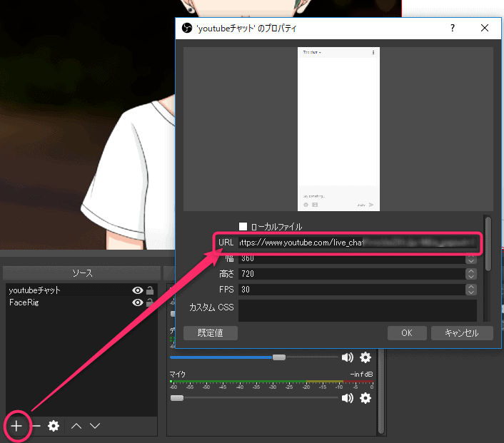Screen dimensions: 504x443
Task: Open source properties gear icon
Action: [x=54, y=426]
